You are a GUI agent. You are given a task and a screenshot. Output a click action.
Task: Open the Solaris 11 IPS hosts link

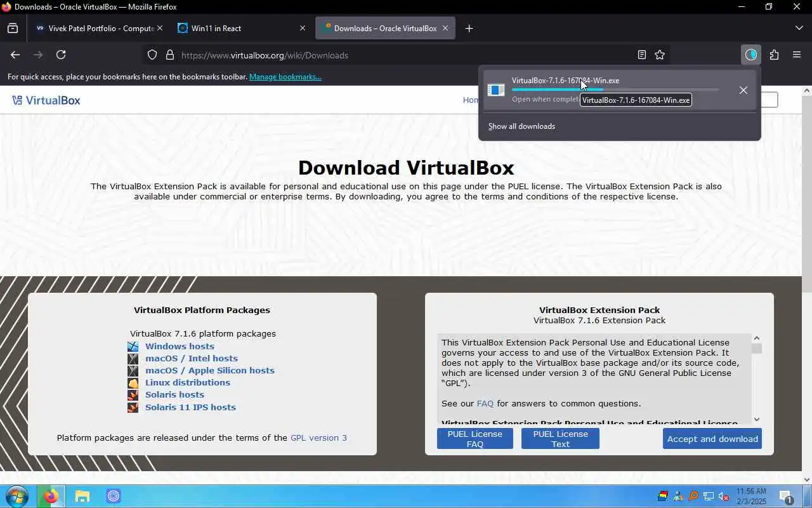pos(190,407)
